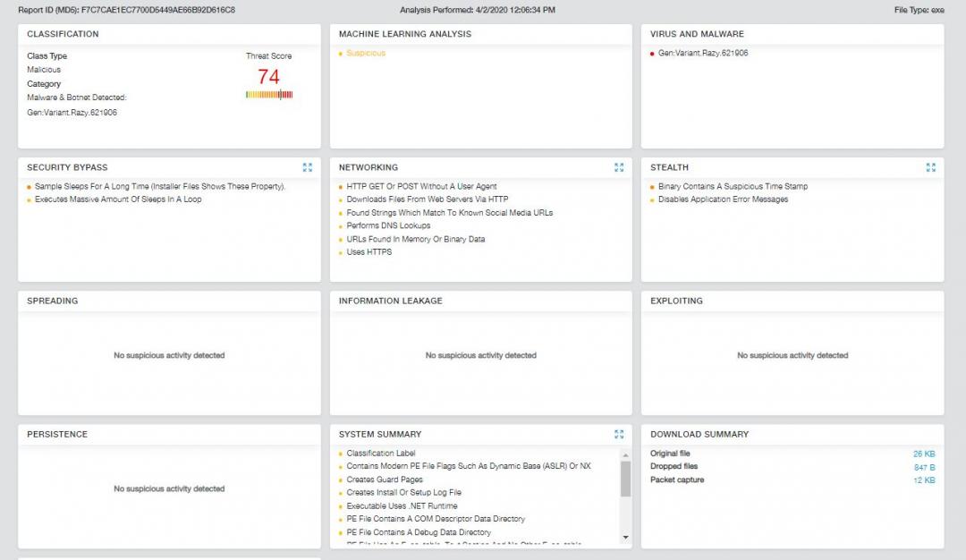
Task: Download the 12 KB packet capture
Action: coord(924,480)
